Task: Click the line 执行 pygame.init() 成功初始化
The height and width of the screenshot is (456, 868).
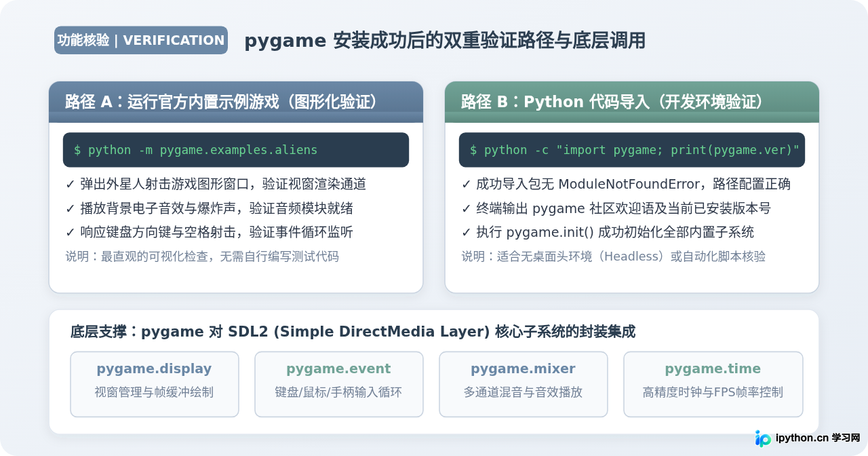Action: tap(608, 232)
